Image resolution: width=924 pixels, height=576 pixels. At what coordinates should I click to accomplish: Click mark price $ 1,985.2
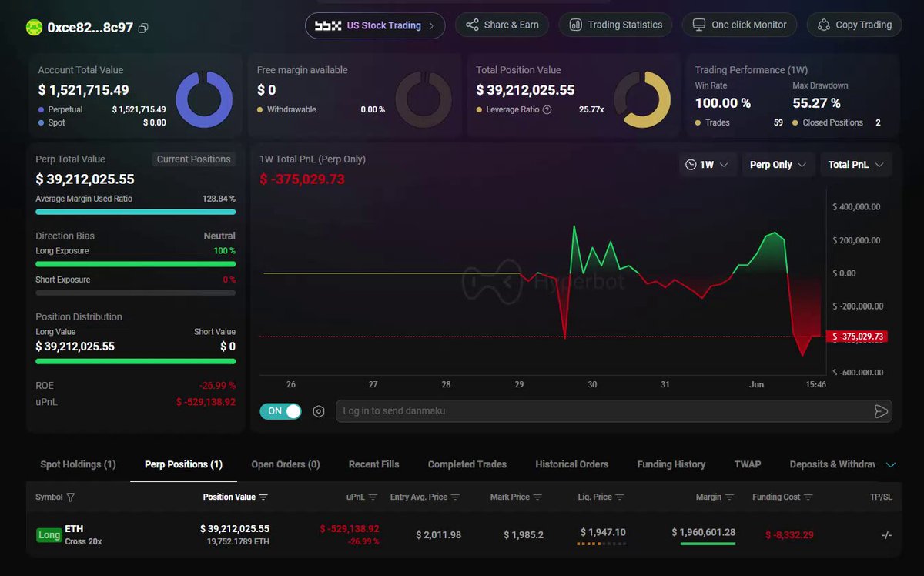(524, 534)
